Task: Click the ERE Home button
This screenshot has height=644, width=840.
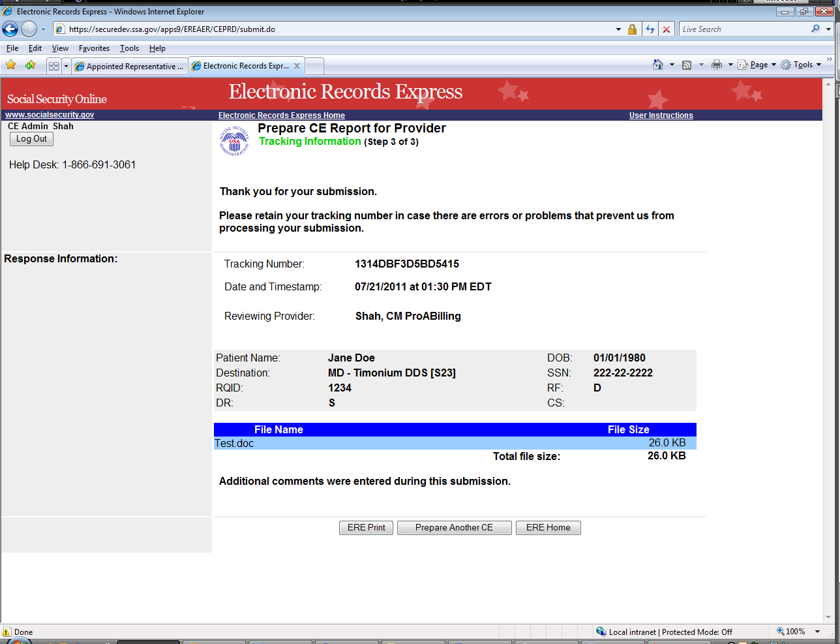Action: tap(548, 528)
